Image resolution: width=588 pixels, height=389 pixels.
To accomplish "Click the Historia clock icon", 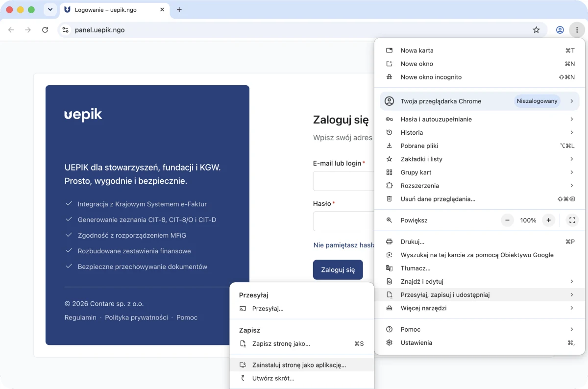I will tap(390, 132).
